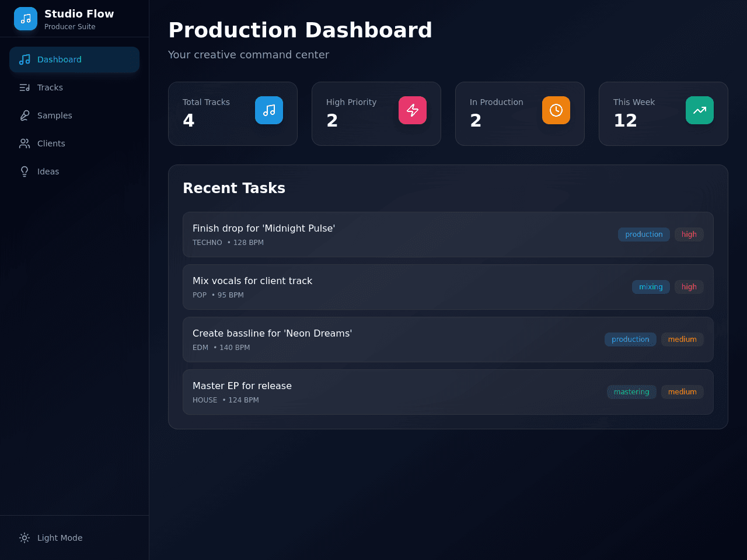This screenshot has height=560, width=747.
Task: Click the mastering tag on Master EP task
Action: click(x=631, y=392)
